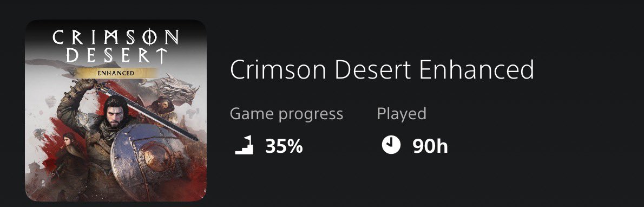The width and height of the screenshot is (644, 207).
Task: Click the clock played-time icon
Action: (391, 145)
